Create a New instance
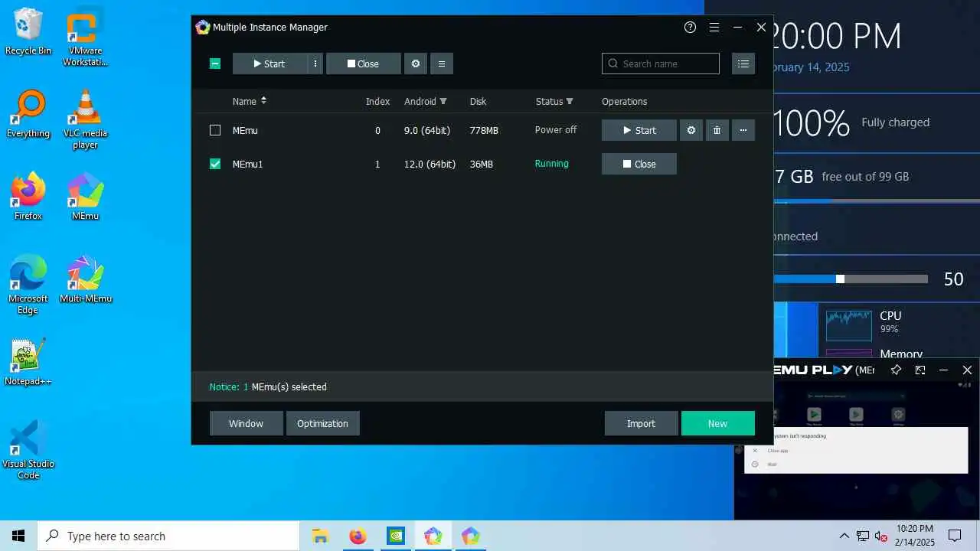Image resolution: width=980 pixels, height=551 pixels. pyautogui.click(x=717, y=423)
